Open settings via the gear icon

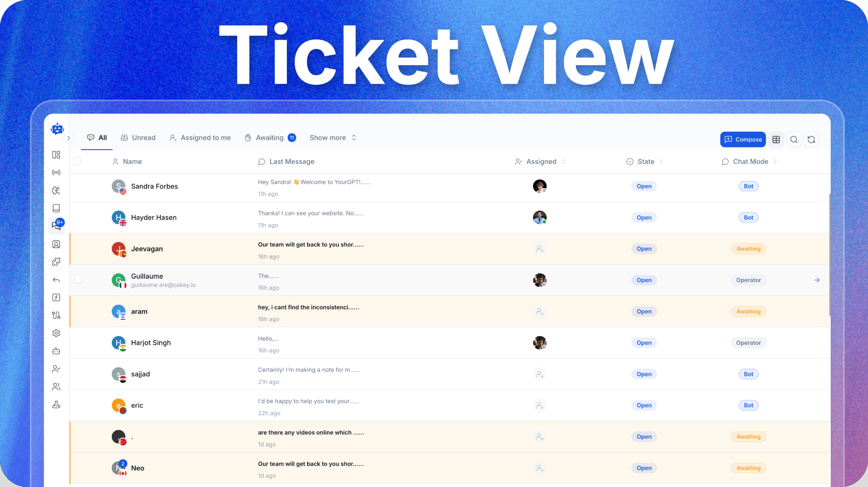tap(56, 333)
